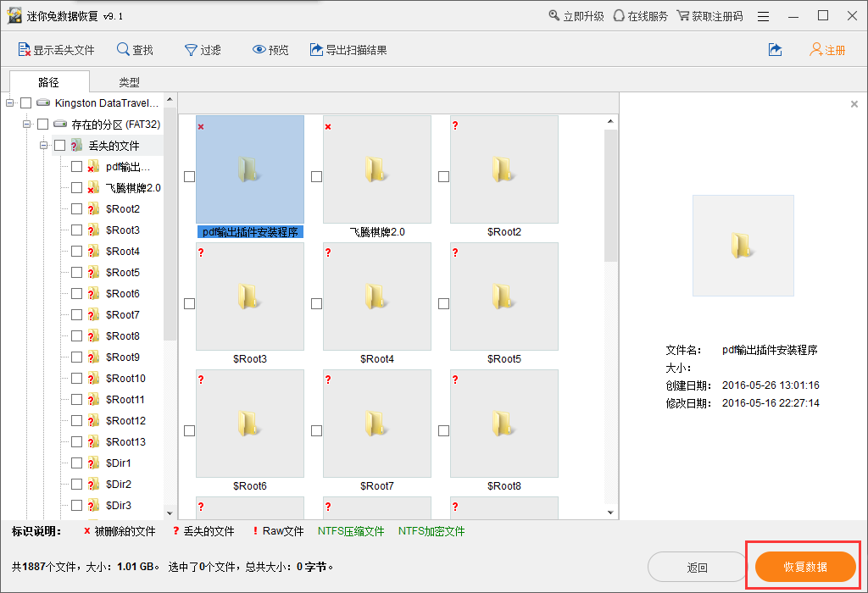Close the preview panel with the X
868x593 pixels.
coord(854,104)
